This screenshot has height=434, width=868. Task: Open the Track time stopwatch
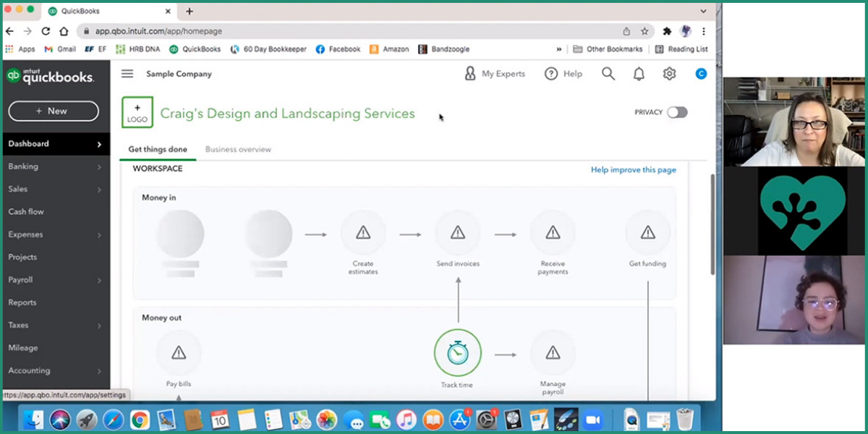457,353
